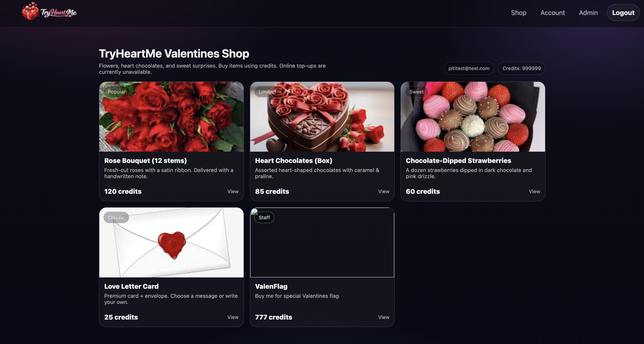Viewport: 644px width, 344px height.
Task: Click the broken image icon on ValenFlag
Action: (254, 211)
